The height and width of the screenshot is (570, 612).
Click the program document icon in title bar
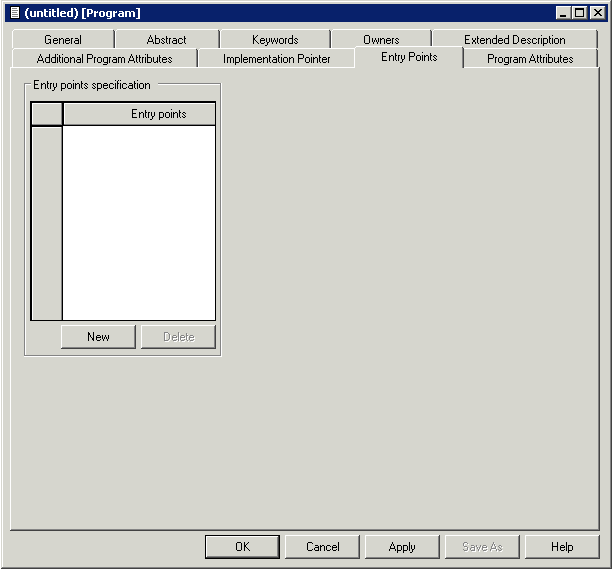point(14,13)
